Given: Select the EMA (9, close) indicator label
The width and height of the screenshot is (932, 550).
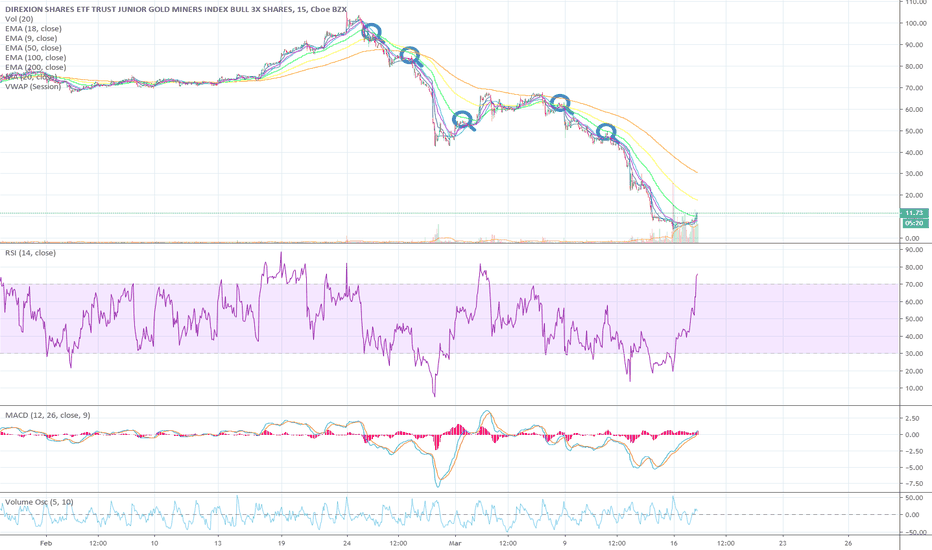Looking at the screenshot, I should (x=31, y=38).
